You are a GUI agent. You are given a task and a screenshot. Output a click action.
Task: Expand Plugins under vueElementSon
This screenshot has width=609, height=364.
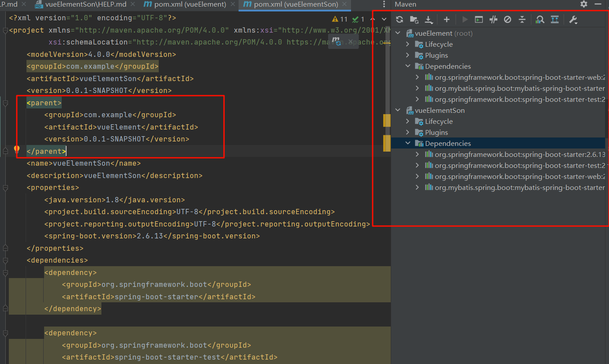pos(408,132)
